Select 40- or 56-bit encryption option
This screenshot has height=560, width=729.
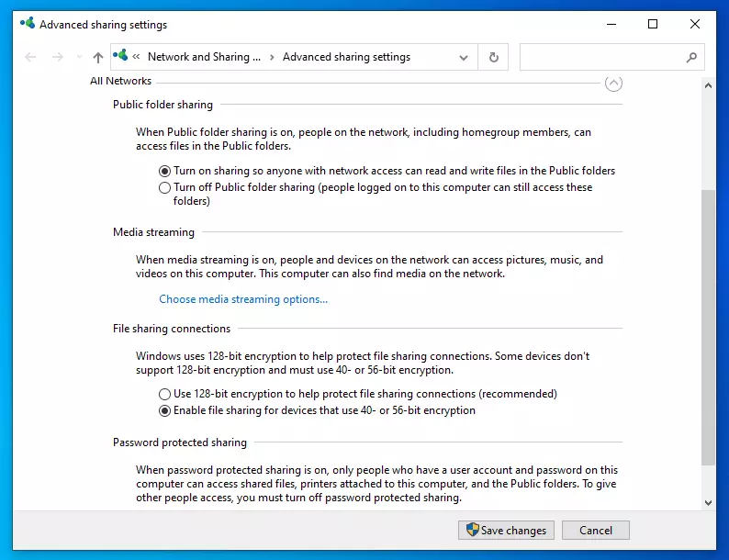(x=164, y=411)
